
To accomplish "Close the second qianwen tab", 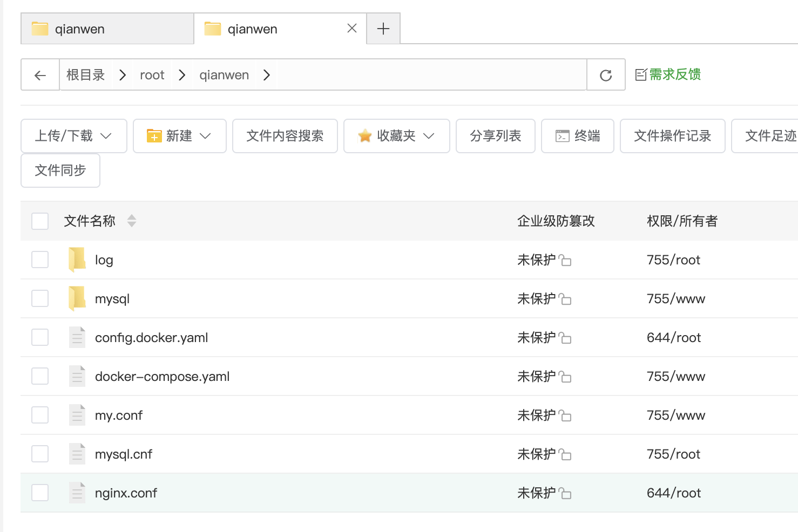I will [352, 28].
